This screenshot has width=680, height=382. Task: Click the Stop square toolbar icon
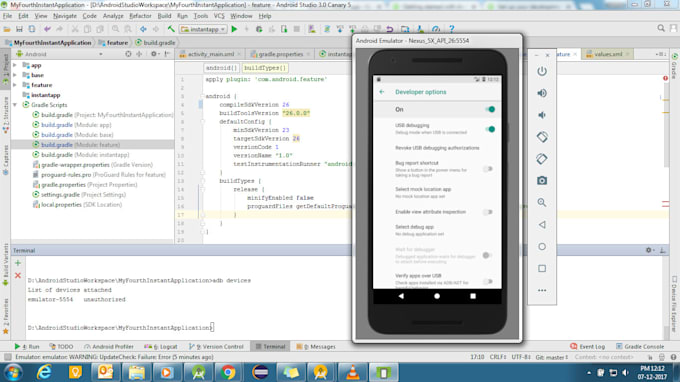point(297,29)
